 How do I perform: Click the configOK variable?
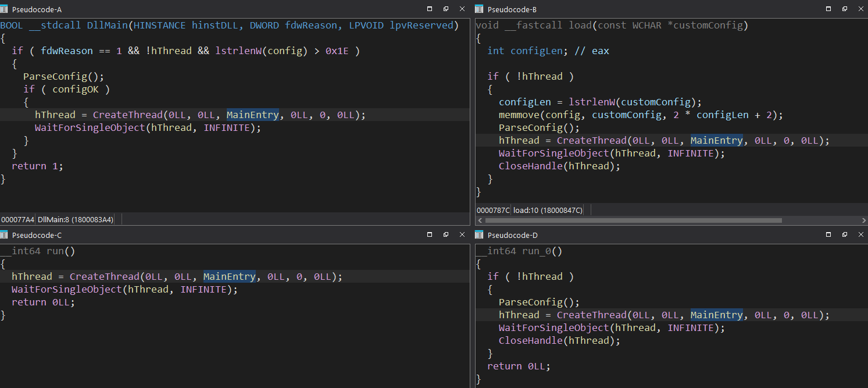tap(76, 90)
